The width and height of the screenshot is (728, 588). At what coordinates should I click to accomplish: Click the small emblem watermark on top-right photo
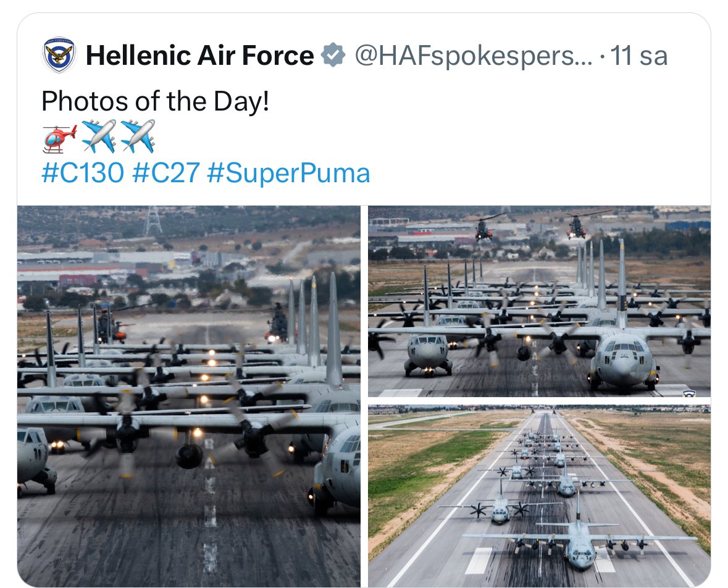[690, 393]
